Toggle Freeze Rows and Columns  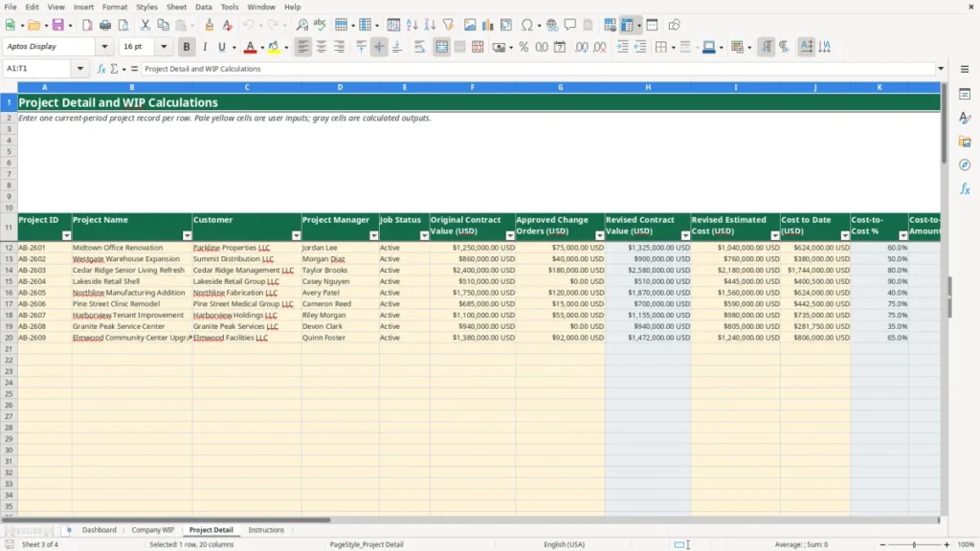tap(627, 25)
